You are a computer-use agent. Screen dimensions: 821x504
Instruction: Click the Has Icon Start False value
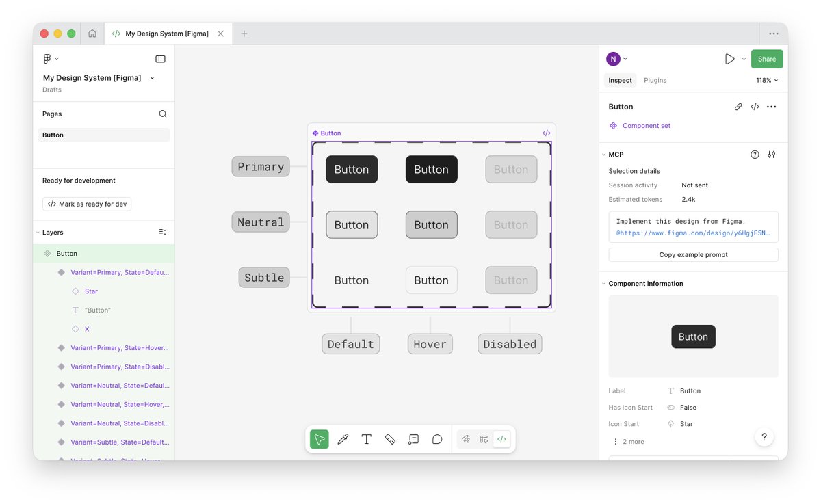click(688, 408)
